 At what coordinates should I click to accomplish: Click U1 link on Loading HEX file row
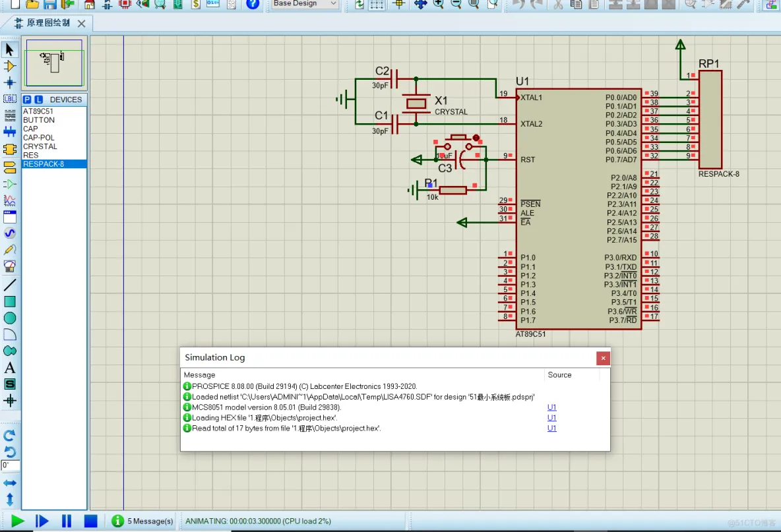point(552,417)
